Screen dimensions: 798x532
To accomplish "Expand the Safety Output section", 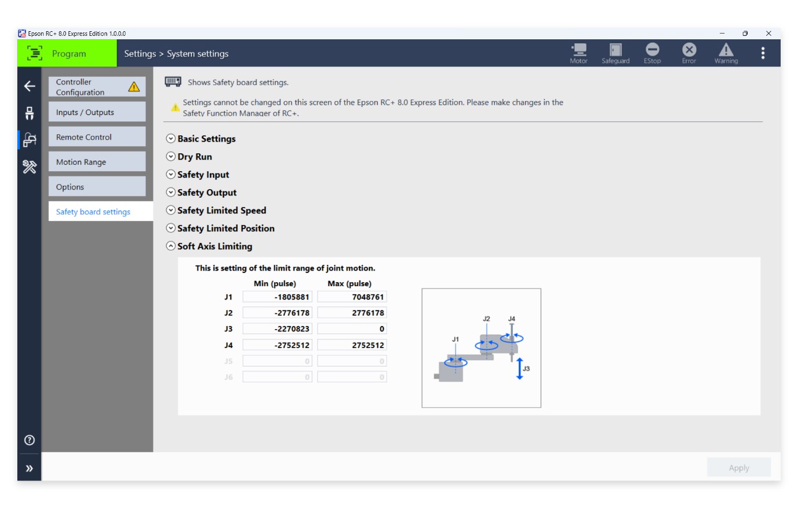I will 171,193.
